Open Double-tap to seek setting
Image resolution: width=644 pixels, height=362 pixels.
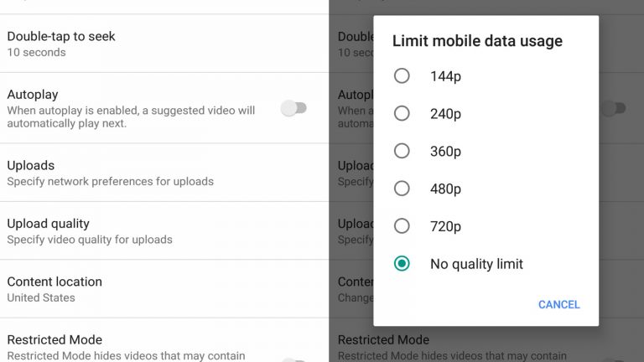coord(164,44)
